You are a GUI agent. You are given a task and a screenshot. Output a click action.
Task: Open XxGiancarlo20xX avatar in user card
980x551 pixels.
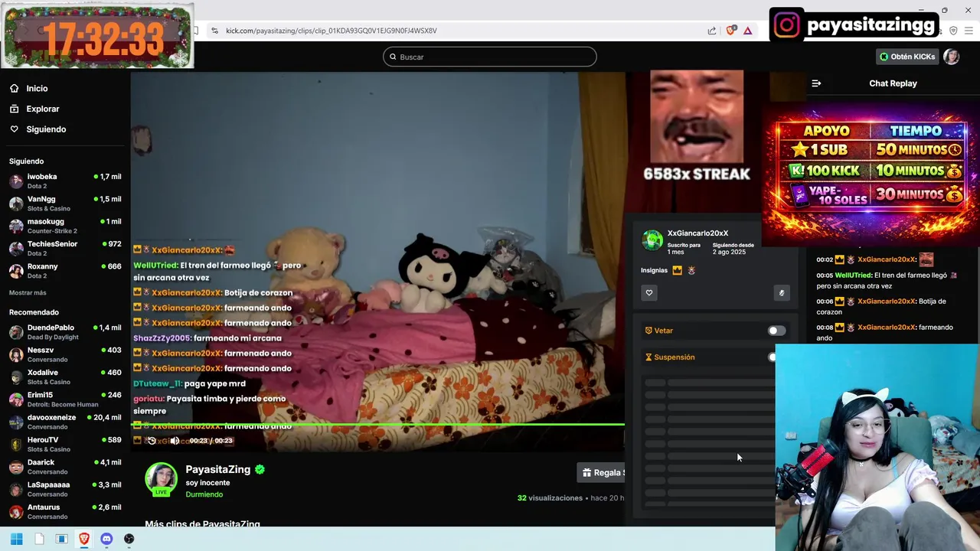(652, 240)
